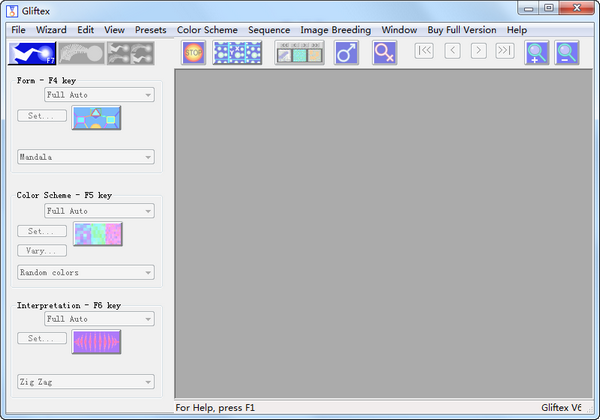Click the Interpretation waveform thumbnail
600x420 pixels.
click(x=96, y=342)
